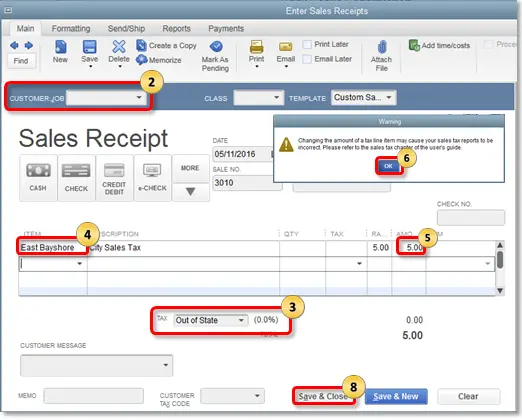Open the Reports tab
The height and width of the screenshot is (420, 522).
[176, 29]
